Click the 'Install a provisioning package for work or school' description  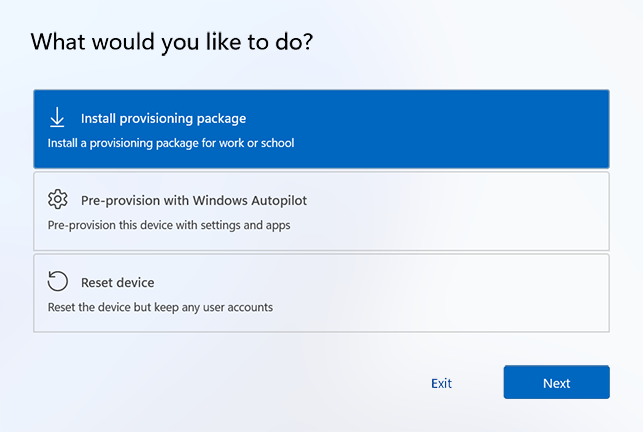[x=171, y=143]
